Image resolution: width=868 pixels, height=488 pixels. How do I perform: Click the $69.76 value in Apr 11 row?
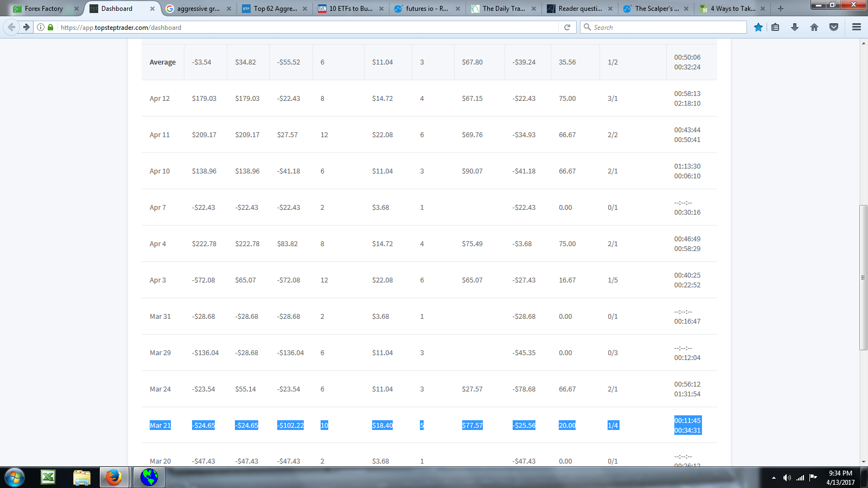[x=472, y=135]
